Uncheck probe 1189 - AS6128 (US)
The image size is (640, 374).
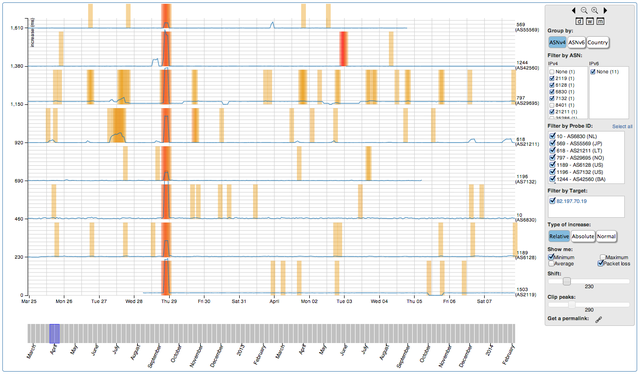pyautogui.click(x=553, y=165)
